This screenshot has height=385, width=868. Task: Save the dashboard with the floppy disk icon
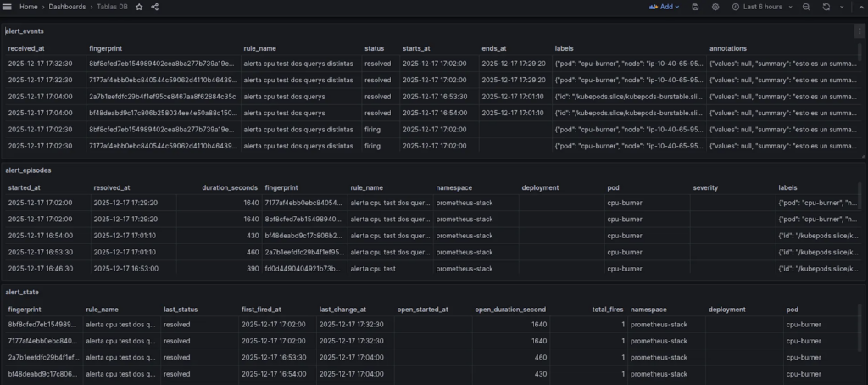695,7
